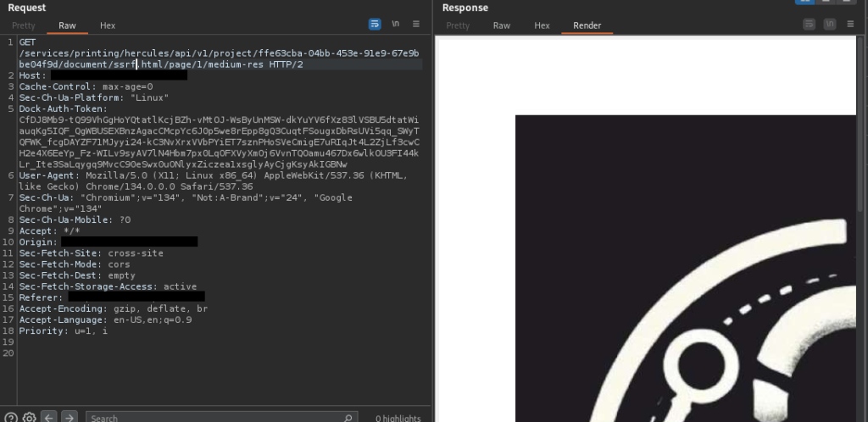
Task: Click the "Referer:" header name
Action: (41, 297)
